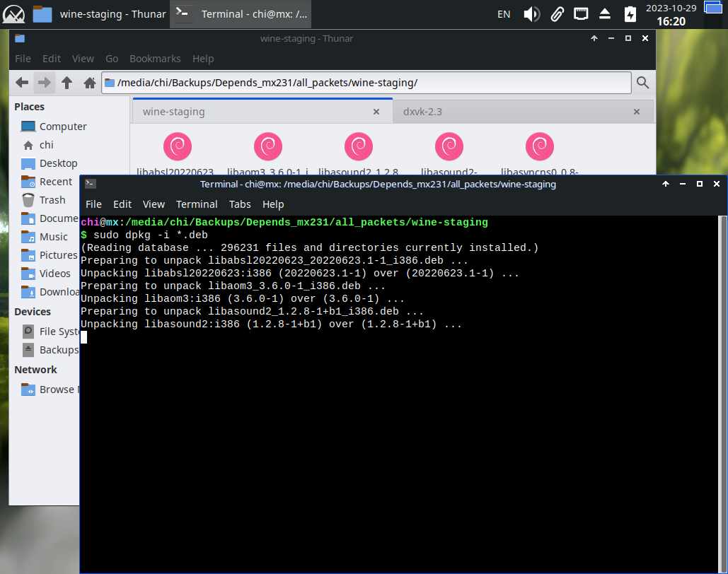
Task: Open the clock showing 16:20
Action: [671, 15]
